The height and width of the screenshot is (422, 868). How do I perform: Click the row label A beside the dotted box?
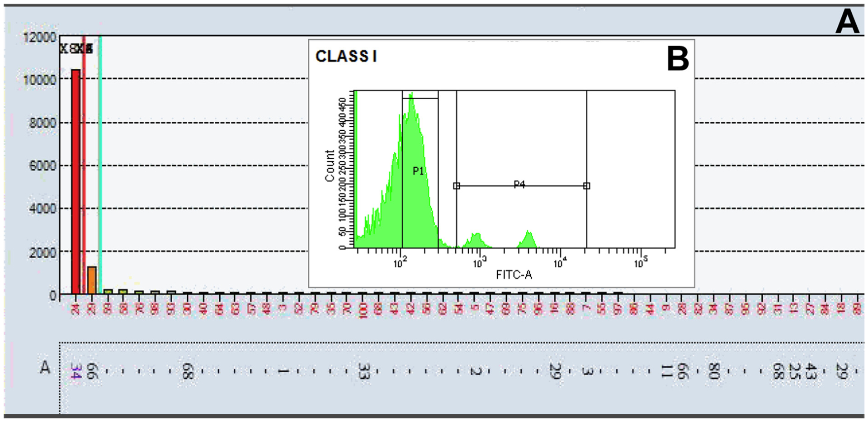coord(45,368)
